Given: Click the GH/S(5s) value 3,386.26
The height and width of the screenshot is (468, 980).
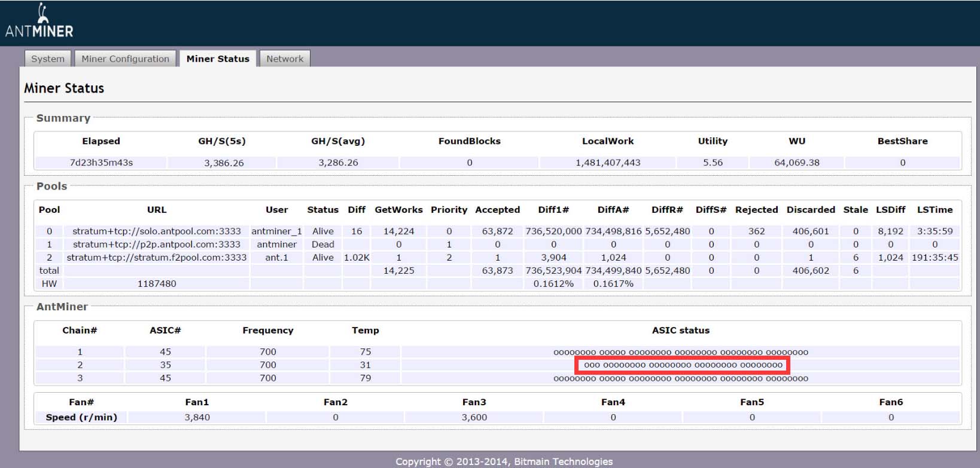Looking at the screenshot, I should (x=224, y=163).
